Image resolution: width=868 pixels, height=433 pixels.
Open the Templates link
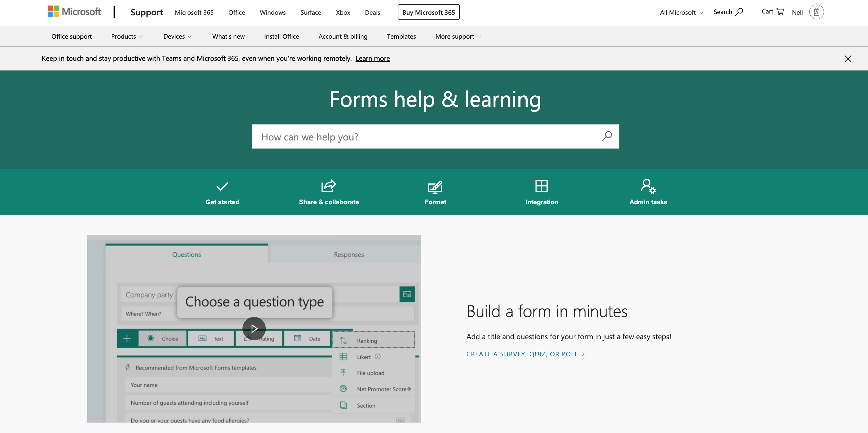[x=401, y=36]
